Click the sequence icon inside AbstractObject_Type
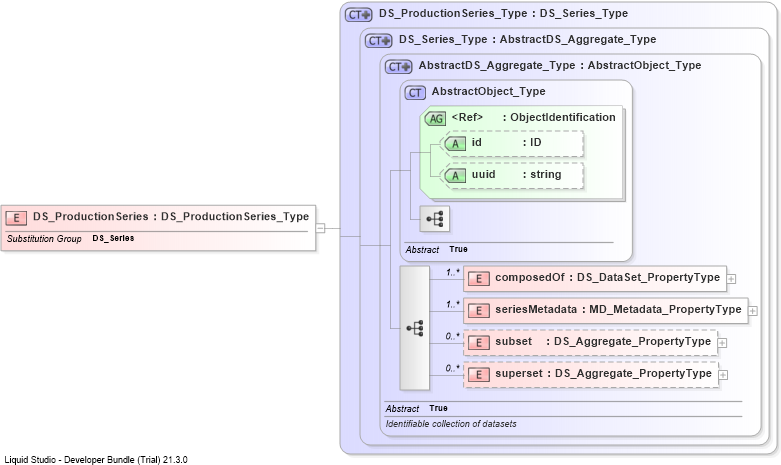 [435, 219]
